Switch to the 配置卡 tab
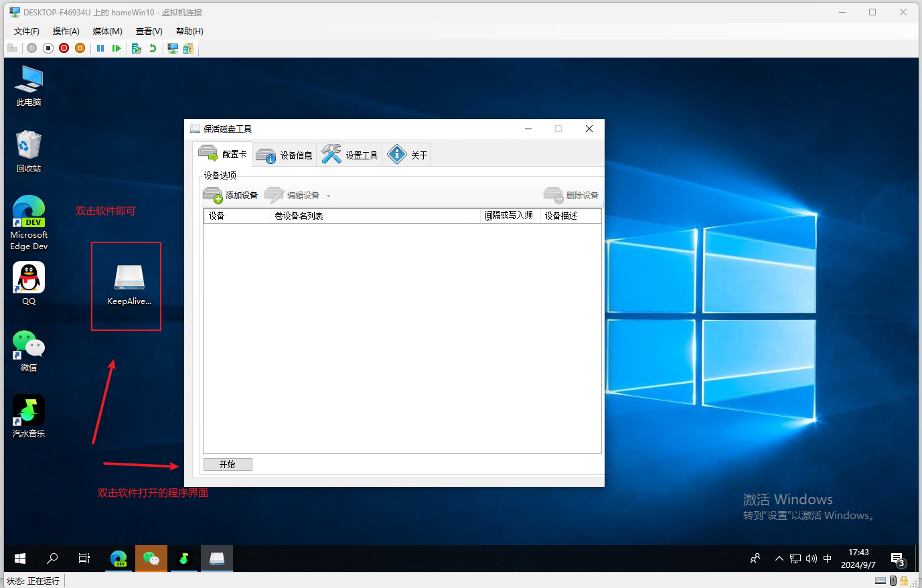Image resolution: width=922 pixels, height=588 pixels. (222, 154)
